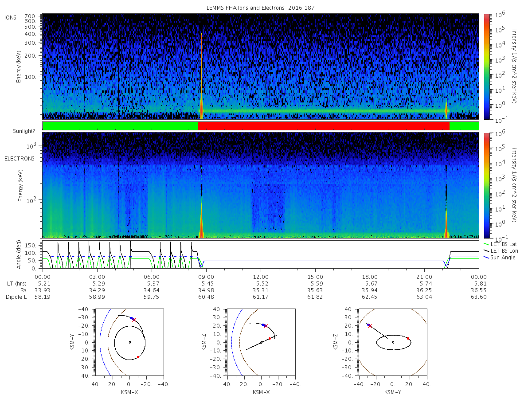Click the IONS panel label
The height and width of the screenshot is (399, 532).
[11, 18]
